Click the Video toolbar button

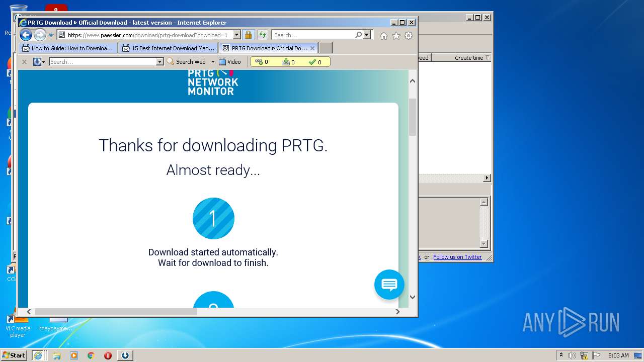coord(230,62)
